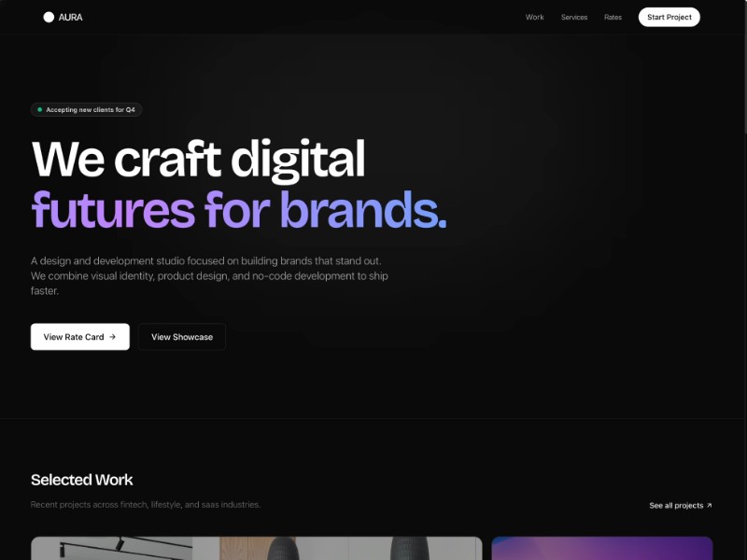Screen dimensions: 747x560
Task: Open the large left project thumbnail
Action: (256, 548)
